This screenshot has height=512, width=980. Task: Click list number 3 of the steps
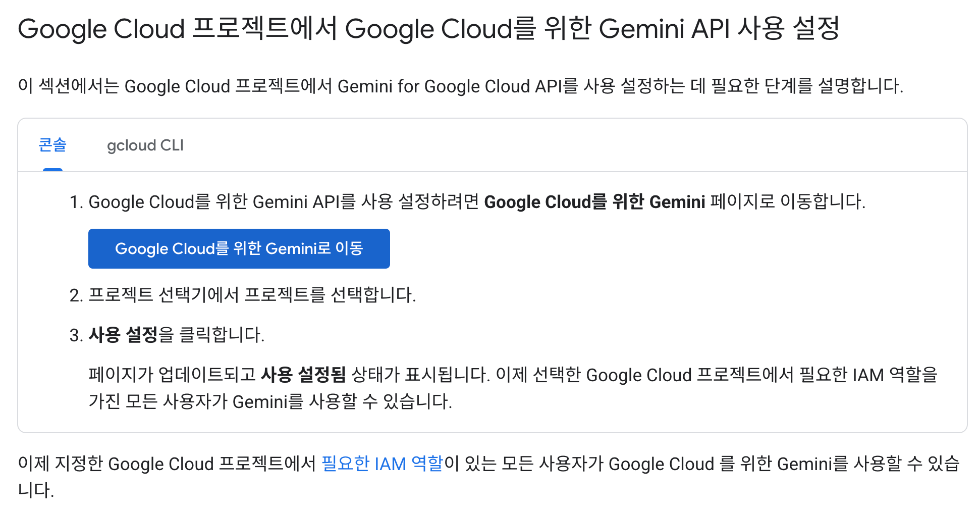(76, 335)
